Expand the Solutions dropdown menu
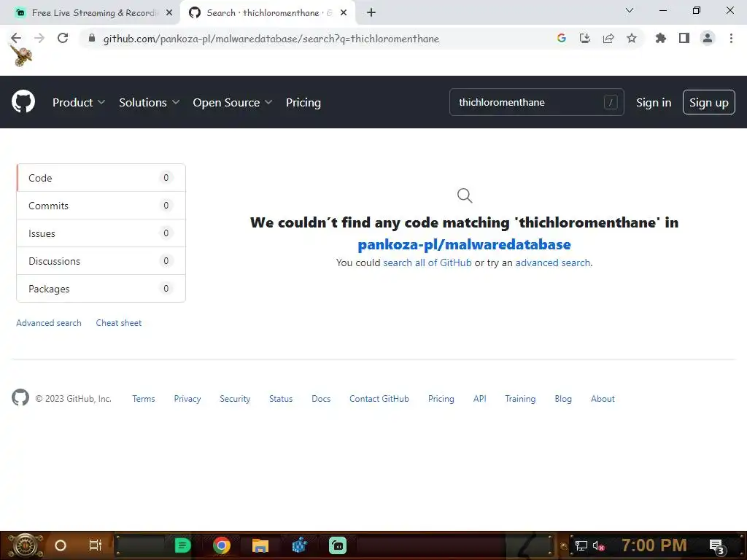This screenshot has height=560, width=747. (x=149, y=102)
